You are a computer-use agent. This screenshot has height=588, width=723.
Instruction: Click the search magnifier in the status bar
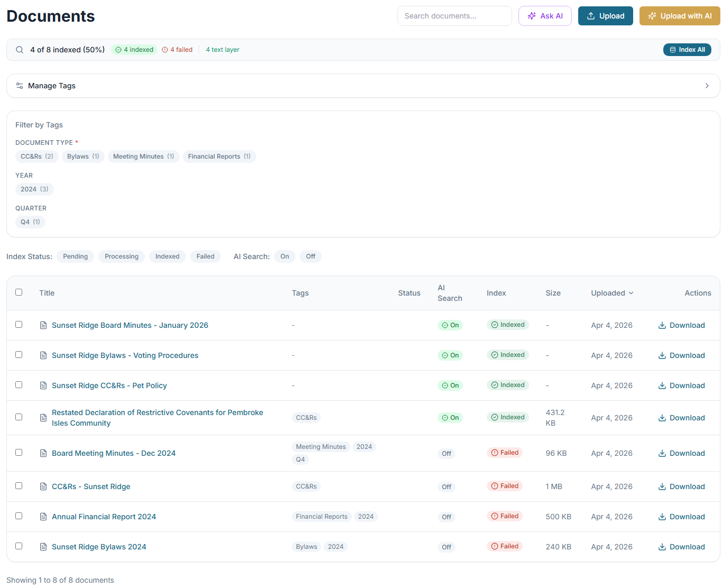pos(20,49)
